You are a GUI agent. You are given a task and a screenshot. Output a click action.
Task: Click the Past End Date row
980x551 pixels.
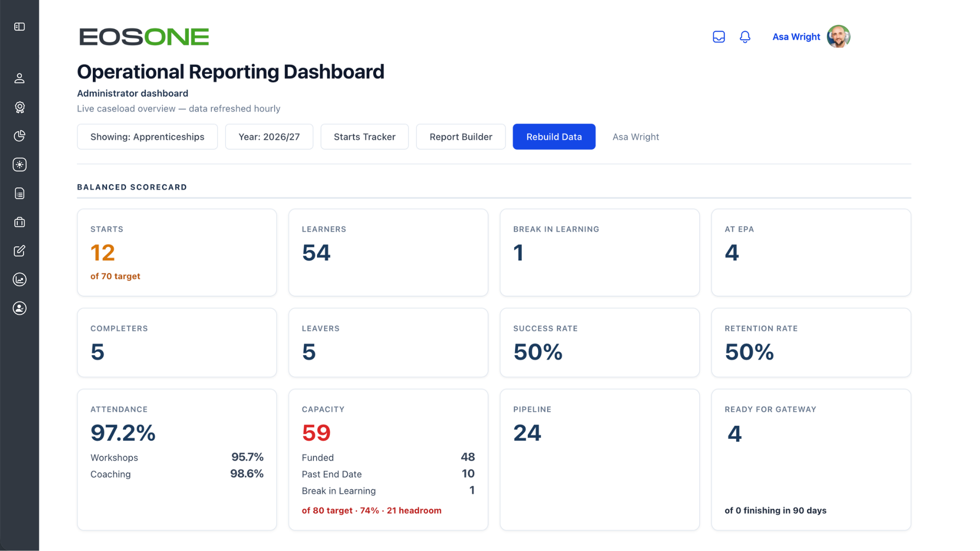point(388,474)
